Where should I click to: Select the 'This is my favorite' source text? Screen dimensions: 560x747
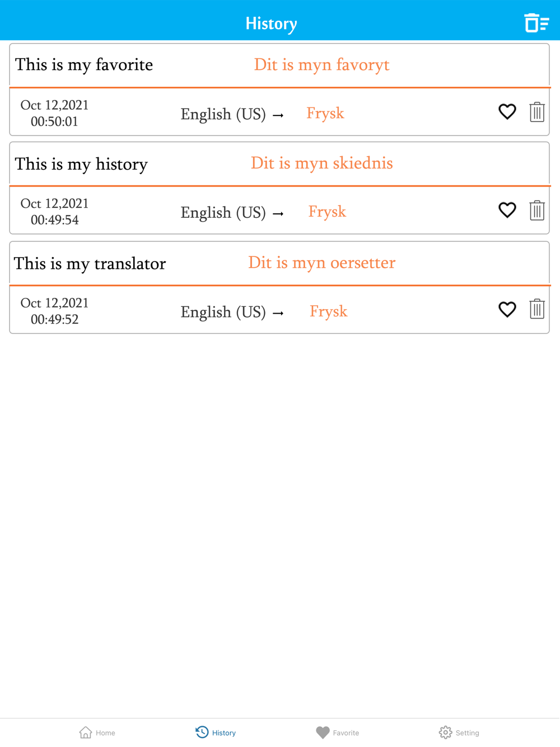[x=84, y=65]
